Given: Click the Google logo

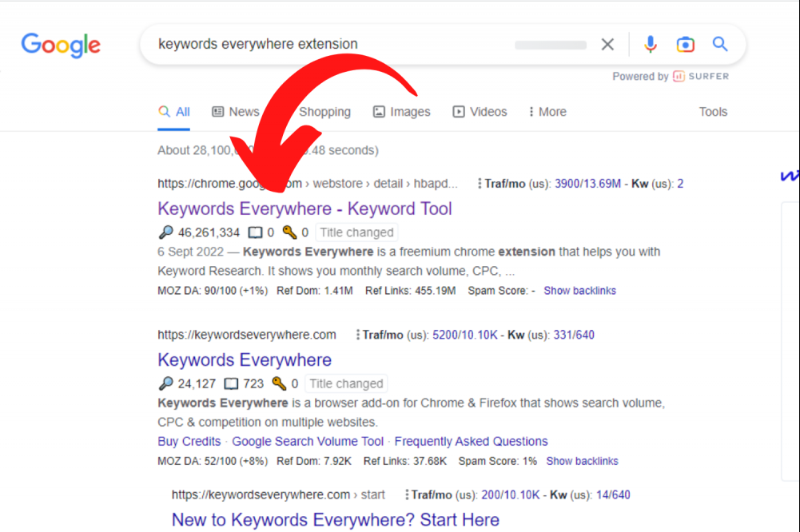Looking at the screenshot, I should (61, 45).
